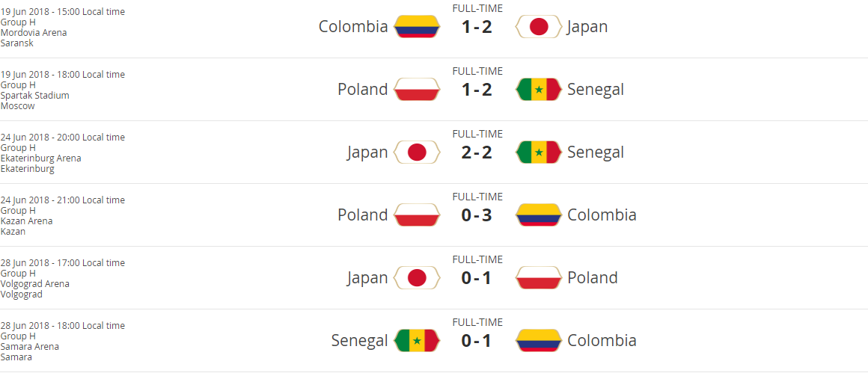Click Senegal flag in Poland vs Senegal match
Image resolution: width=868 pixels, height=373 pixels.
tap(539, 90)
